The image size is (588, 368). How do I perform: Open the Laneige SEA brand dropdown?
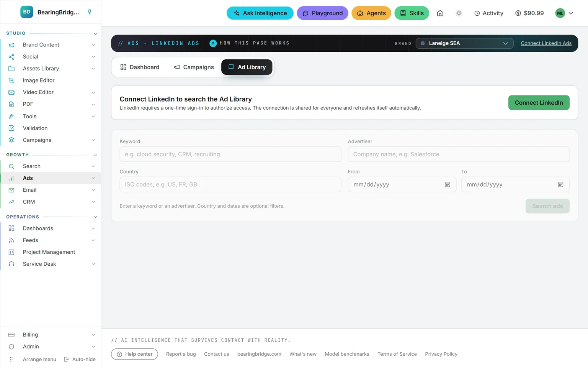[x=464, y=43]
